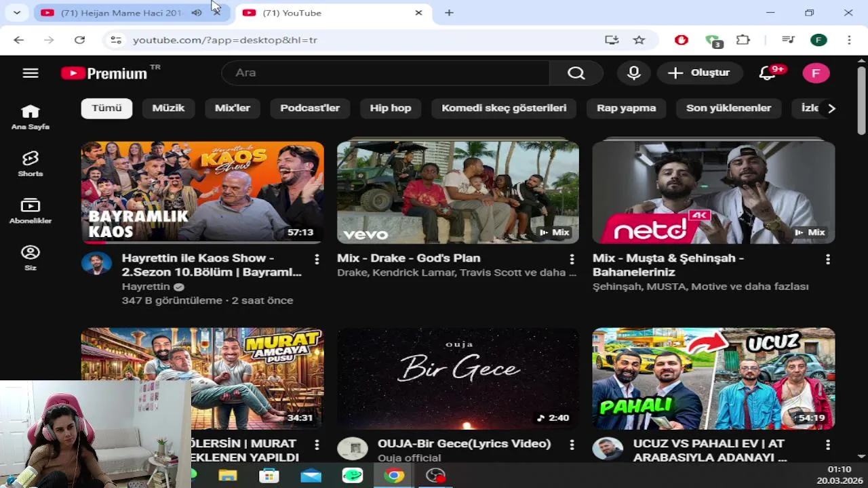Open OBS Studio from taskbar
868x488 pixels.
(x=435, y=476)
